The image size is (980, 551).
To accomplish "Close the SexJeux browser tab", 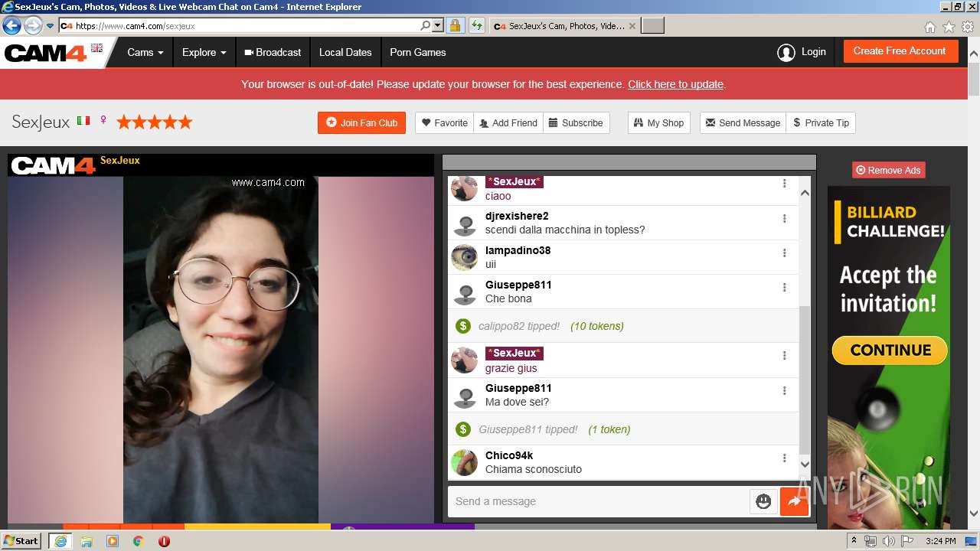I will click(x=632, y=25).
